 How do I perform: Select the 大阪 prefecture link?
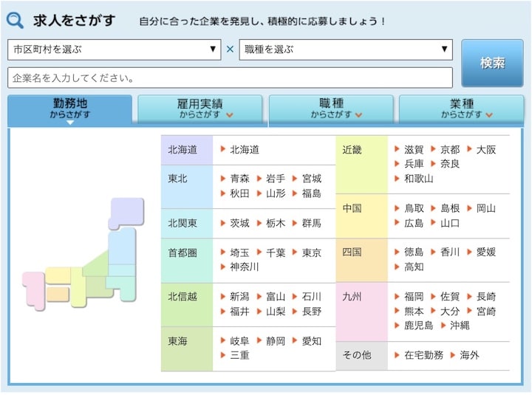[x=486, y=150]
